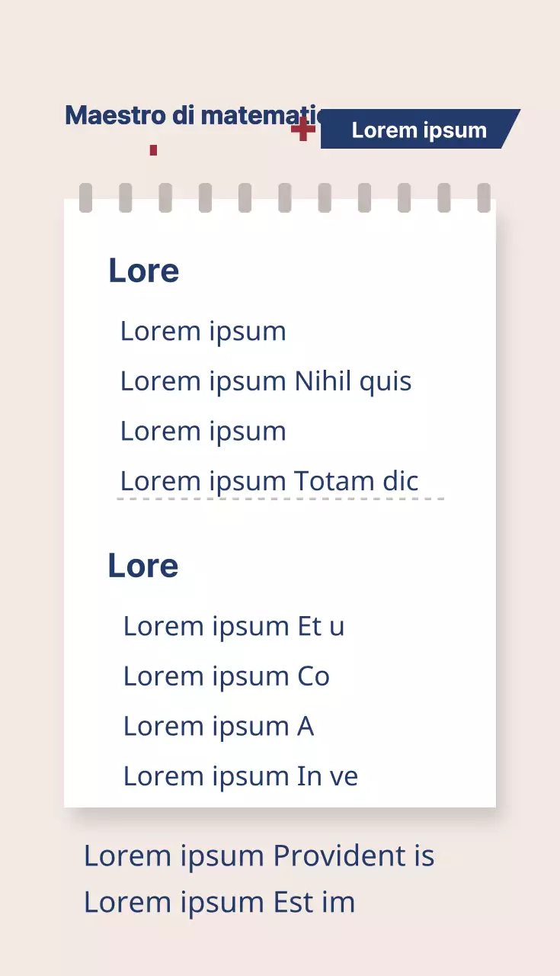Click the dashed divider line between sections
This screenshot has width=560, height=976.
coord(280,499)
